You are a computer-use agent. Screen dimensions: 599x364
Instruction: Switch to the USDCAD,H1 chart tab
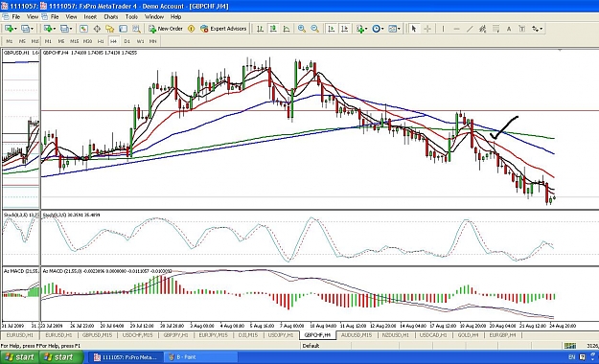point(433,335)
